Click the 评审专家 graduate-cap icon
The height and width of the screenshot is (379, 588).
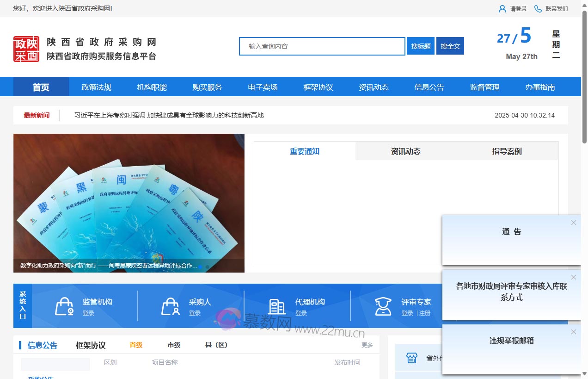(383, 305)
